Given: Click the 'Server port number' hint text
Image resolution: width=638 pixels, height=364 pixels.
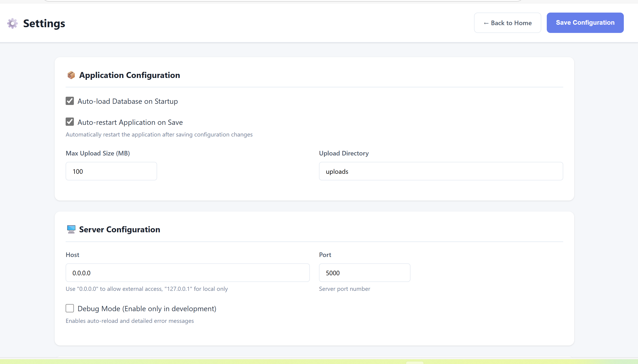Looking at the screenshot, I should click(344, 289).
